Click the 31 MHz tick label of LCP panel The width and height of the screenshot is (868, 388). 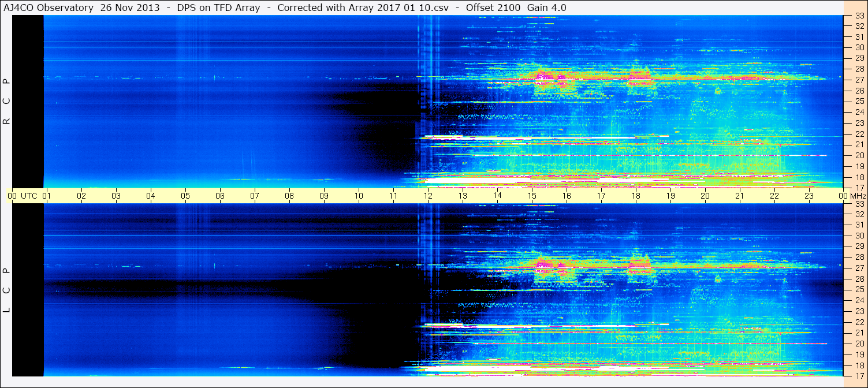(x=859, y=225)
